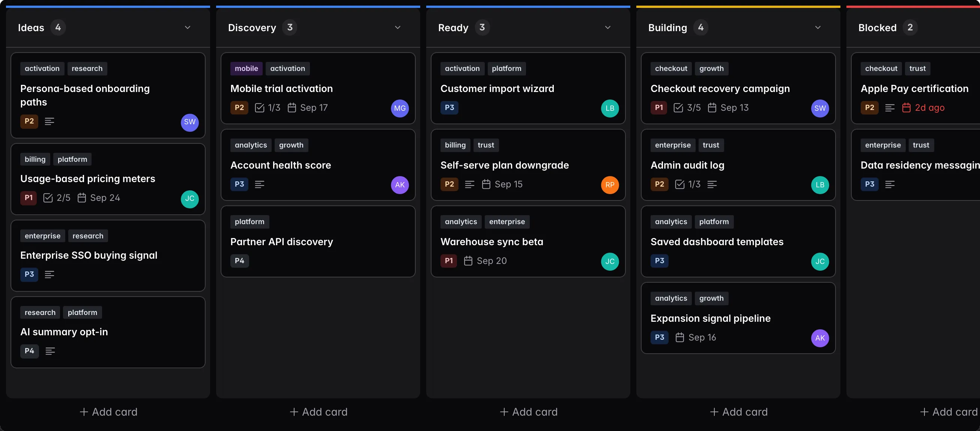Click JC avatar on Usage-based pricing meters
980x431 pixels.
tap(189, 199)
